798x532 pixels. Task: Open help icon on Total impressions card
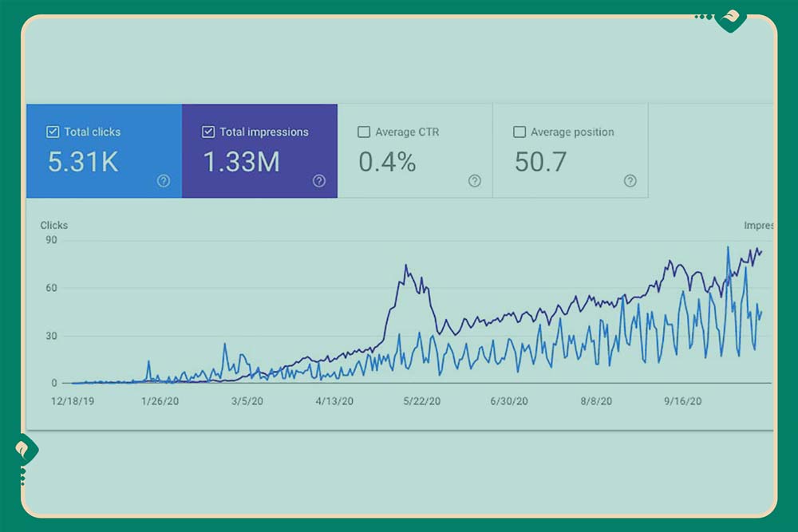(x=319, y=181)
